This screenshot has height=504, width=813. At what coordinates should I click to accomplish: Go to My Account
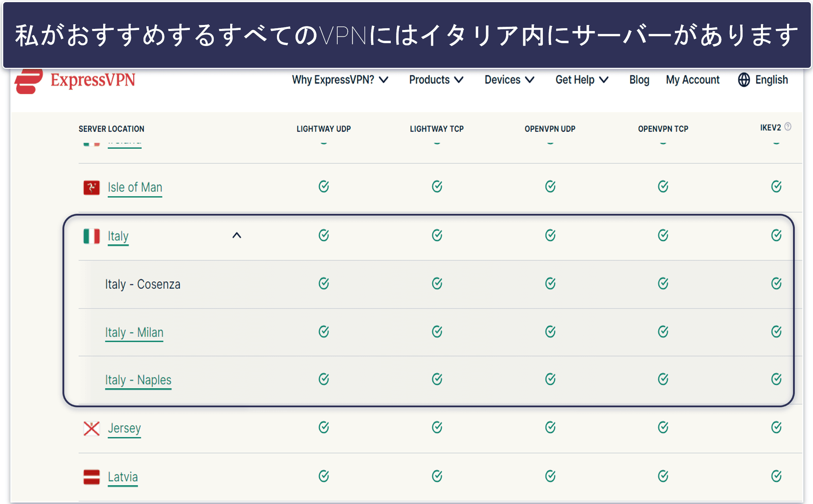693,80
